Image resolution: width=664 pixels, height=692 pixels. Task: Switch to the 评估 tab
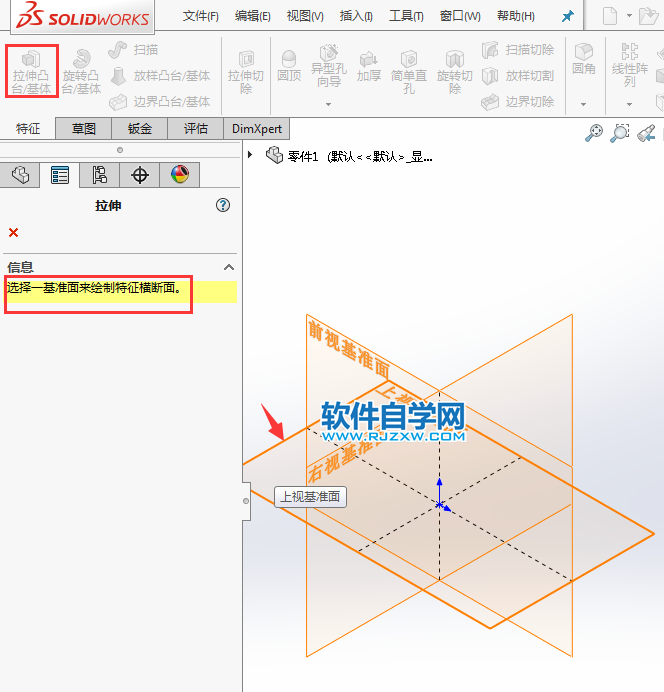[196, 128]
